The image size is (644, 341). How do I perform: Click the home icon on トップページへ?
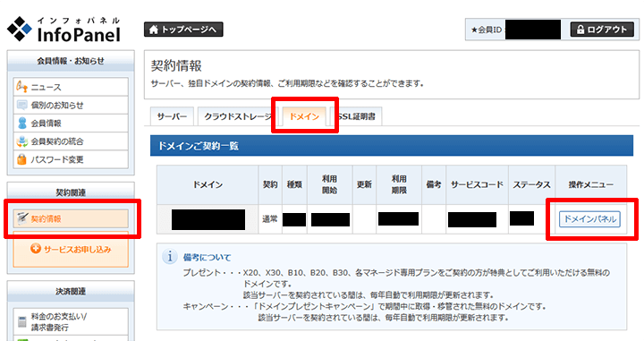tap(154, 30)
